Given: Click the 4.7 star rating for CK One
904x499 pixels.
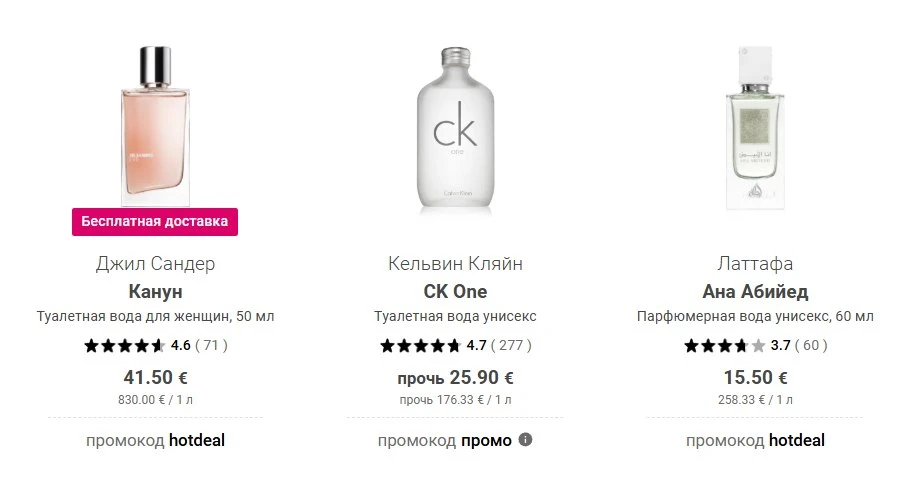Looking at the screenshot, I should [434, 345].
